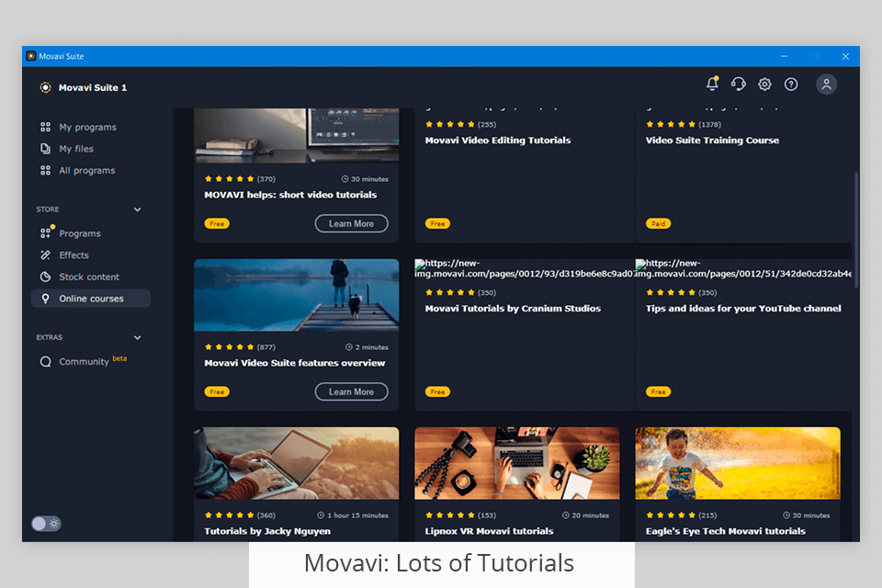Open user account profile icon
The image size is (882, 588).
[826, 85]
